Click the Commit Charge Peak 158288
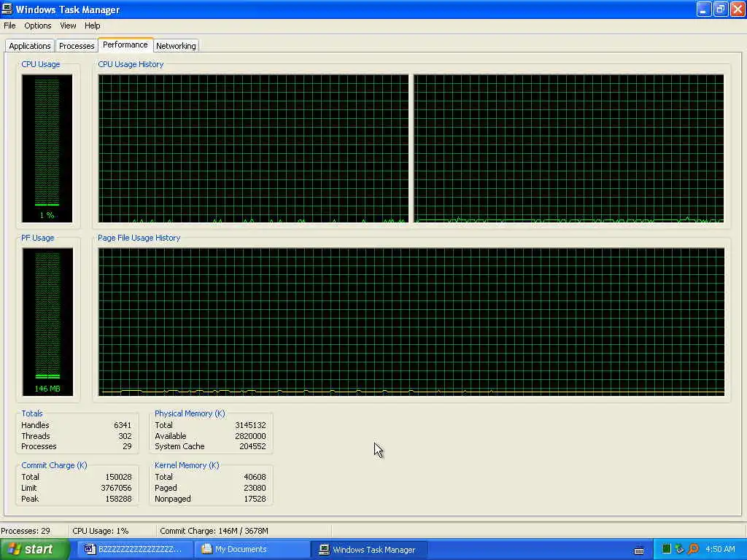This screenshot has width=747, height=560. pyautogui.click(x=118, y=499)
